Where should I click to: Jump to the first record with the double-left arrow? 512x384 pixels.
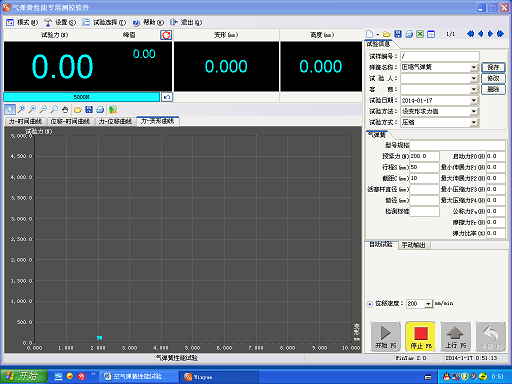point(470,34)
